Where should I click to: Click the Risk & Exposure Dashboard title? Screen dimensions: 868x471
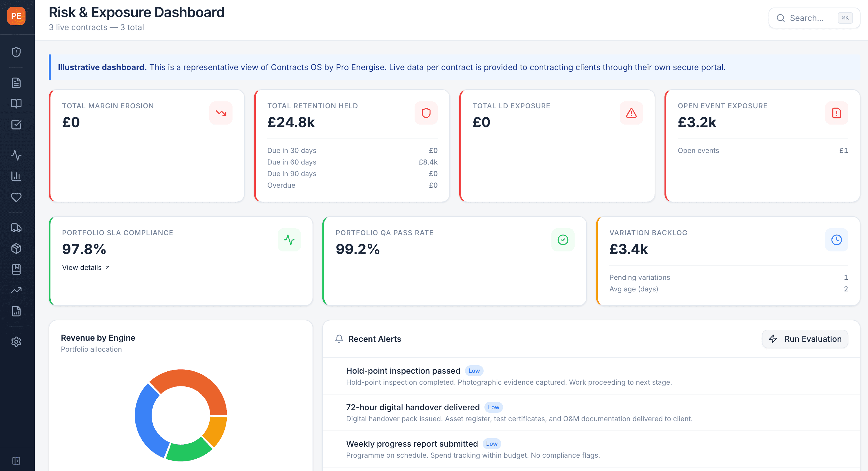[x=137, y=12]
